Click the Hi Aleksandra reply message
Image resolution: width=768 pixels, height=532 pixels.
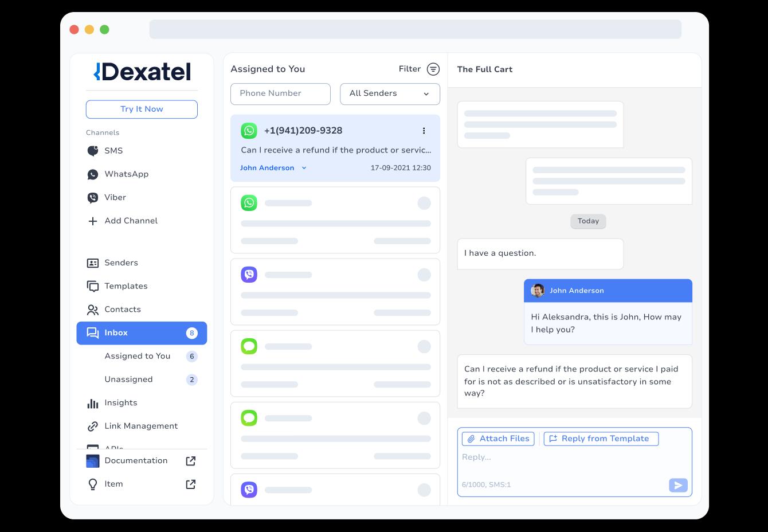(608, 323)
